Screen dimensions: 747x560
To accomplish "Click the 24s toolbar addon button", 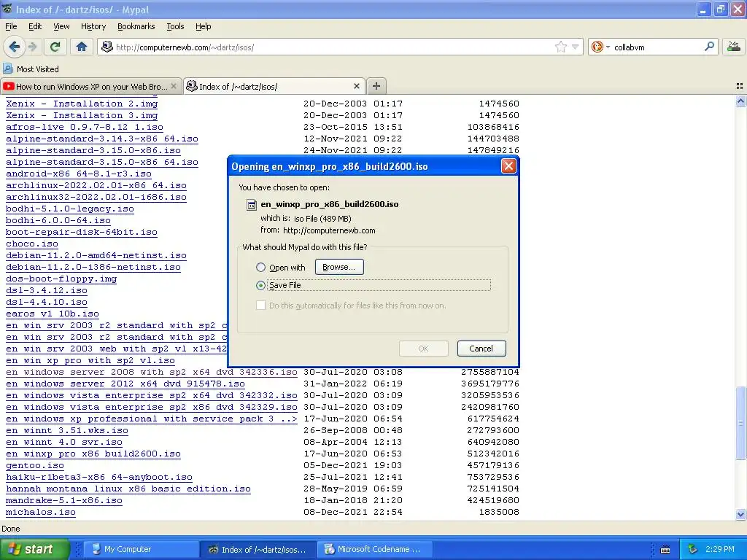I will 733,47.
